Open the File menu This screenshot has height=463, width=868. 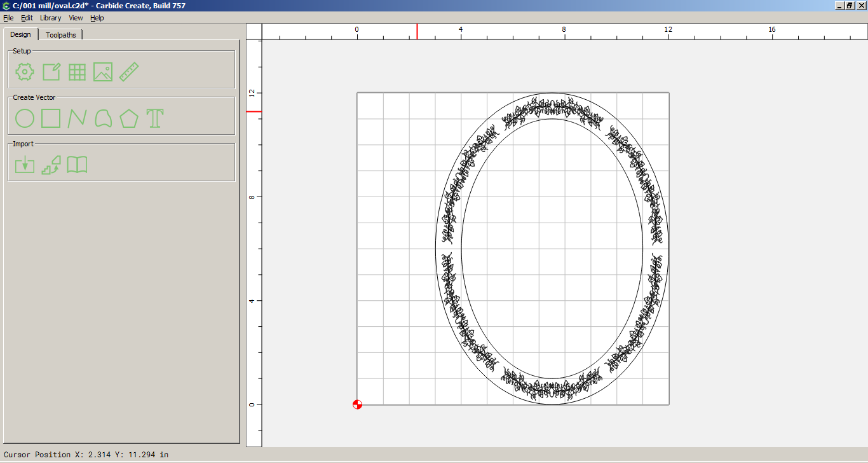8,18
